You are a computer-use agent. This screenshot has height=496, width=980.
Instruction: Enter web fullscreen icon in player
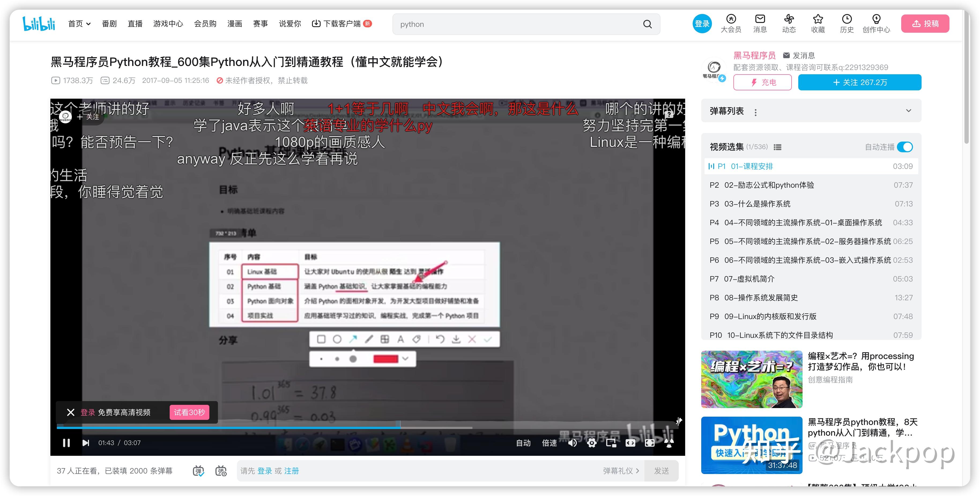coord(650,443)
